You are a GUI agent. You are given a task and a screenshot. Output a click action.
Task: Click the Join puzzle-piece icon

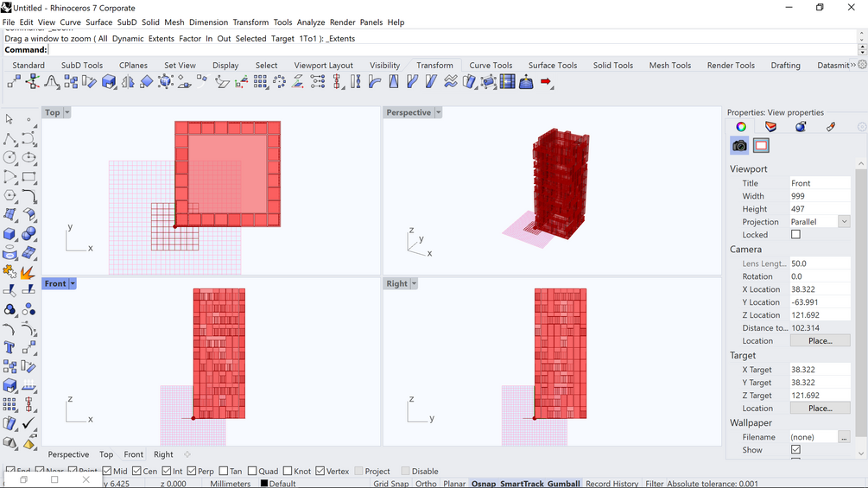click(10, 272)
